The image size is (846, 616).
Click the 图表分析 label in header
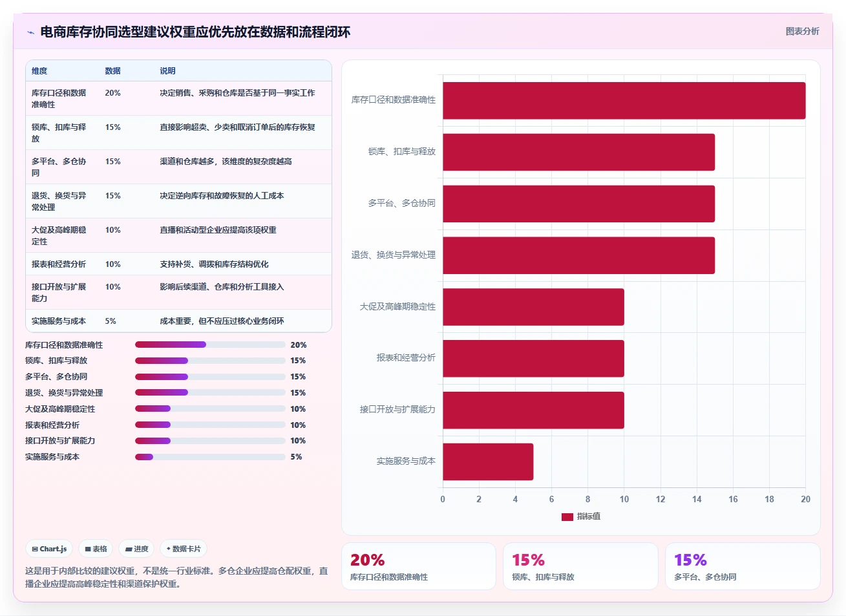(x=802, y=31)
